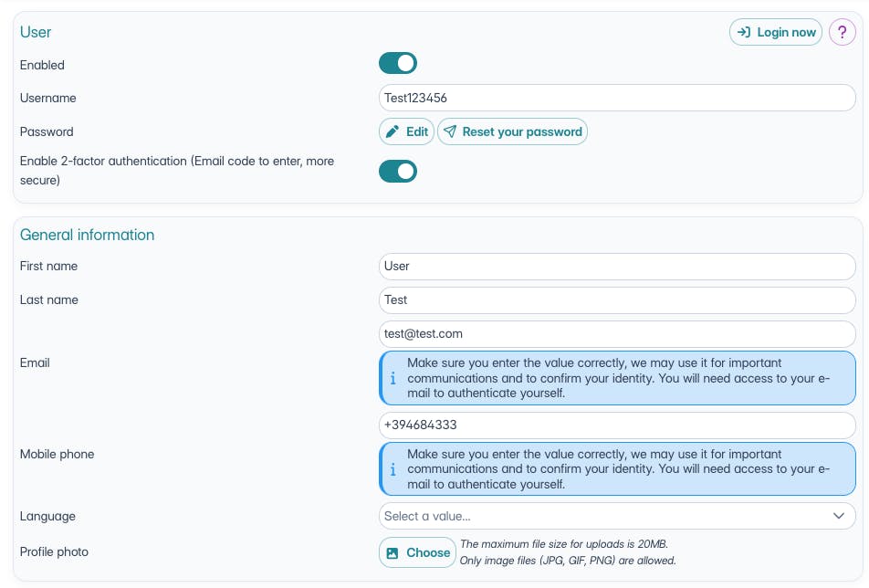
Task: Focus the Username input field
Action: pyautogui.click(x=617, y=98)
